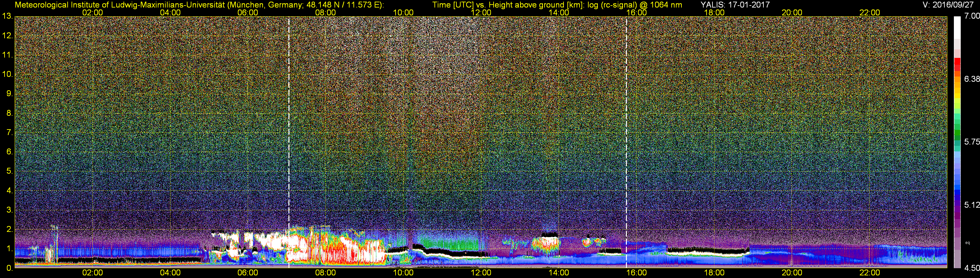Select the 0 km label on the height axis
Viewport: 980px width, 278px height.
9,268
